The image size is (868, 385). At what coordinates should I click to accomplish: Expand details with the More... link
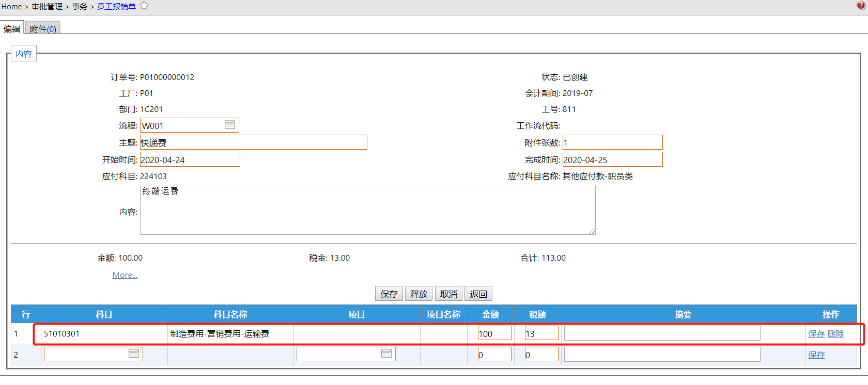[125, 275]
